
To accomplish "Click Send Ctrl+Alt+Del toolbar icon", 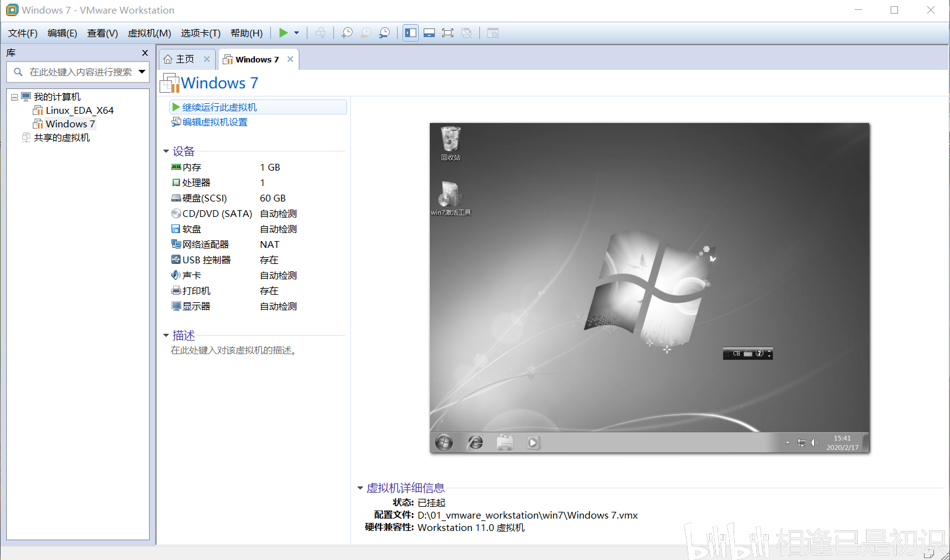I will [x=320, y=33].
